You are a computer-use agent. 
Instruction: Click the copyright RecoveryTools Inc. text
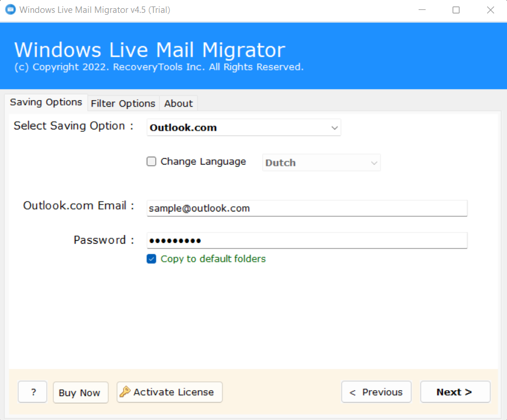point(159,67)
